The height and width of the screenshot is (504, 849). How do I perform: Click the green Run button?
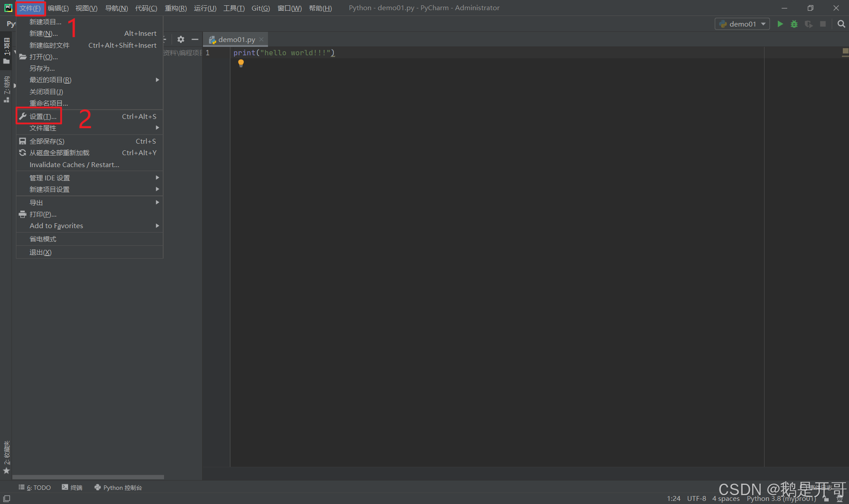[780, 24]
